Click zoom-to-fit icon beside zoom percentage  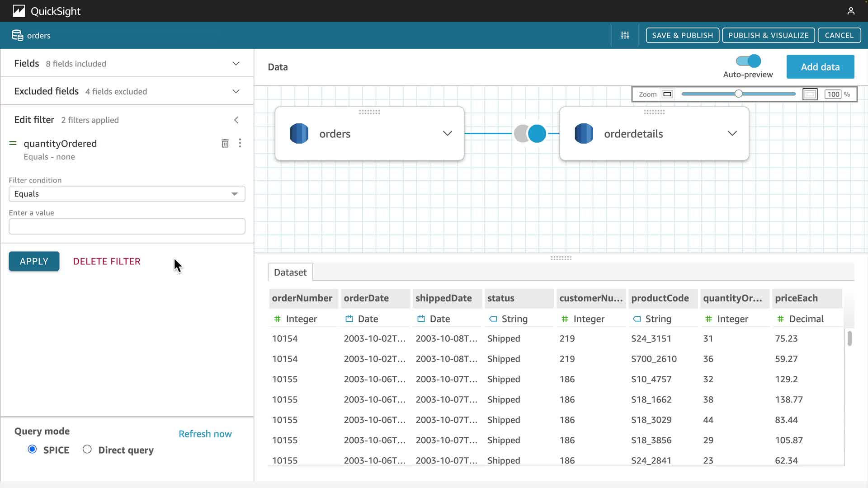pyautogui.click(x=810, y=94)
